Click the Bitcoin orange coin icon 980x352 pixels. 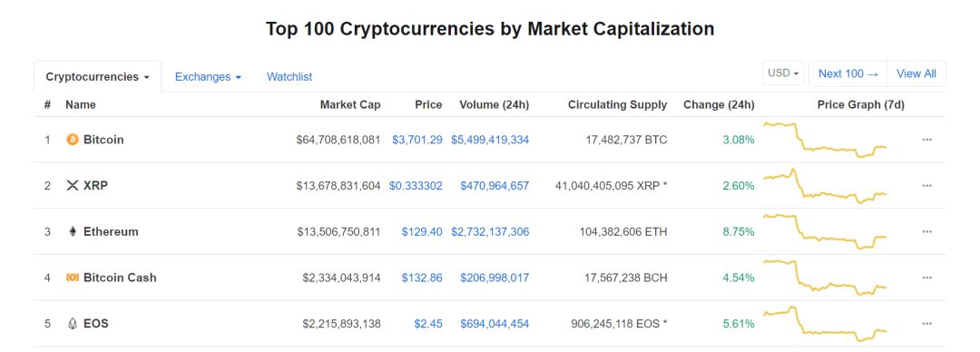coord(73,140)
